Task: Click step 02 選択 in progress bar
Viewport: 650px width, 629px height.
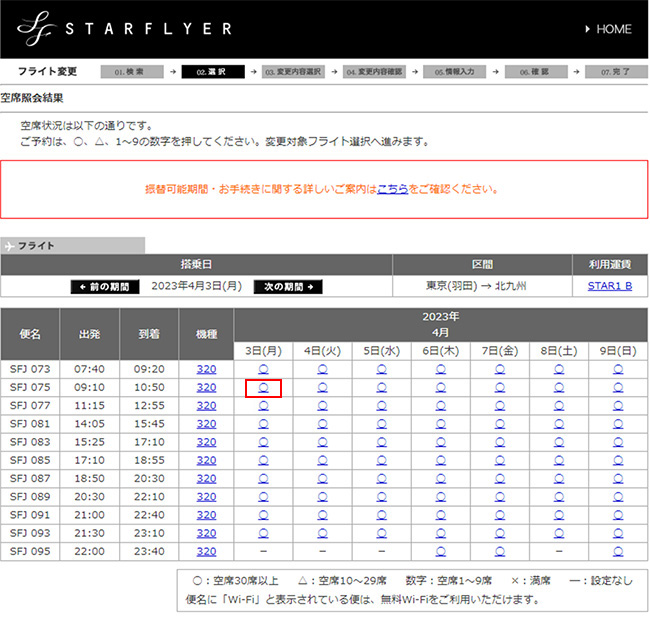Action: point(213,72)
